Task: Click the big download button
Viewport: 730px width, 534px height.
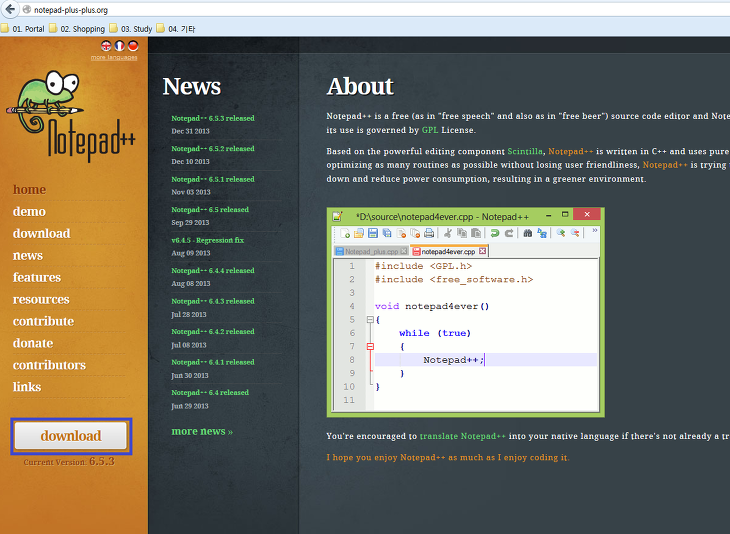Action: [x=71, y=436]
